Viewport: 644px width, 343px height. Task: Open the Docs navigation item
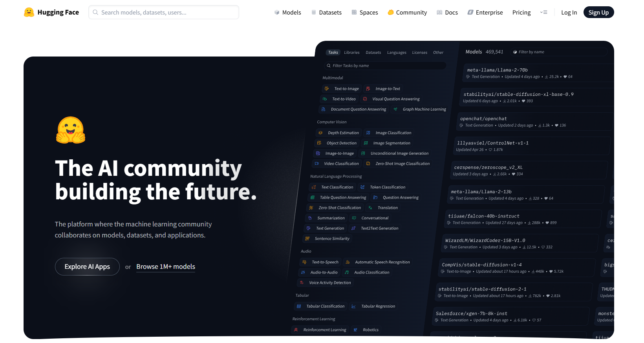(x=447, y=12)
